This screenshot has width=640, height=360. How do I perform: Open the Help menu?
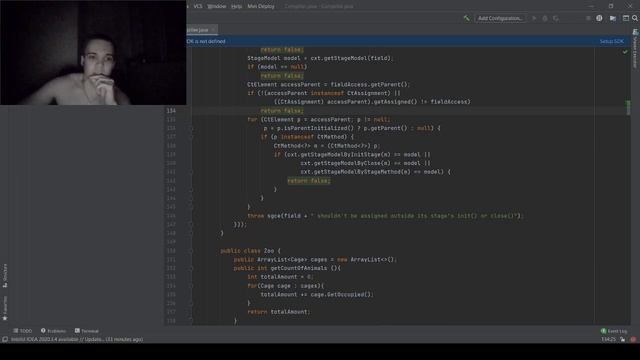click(x=236, y=6)
